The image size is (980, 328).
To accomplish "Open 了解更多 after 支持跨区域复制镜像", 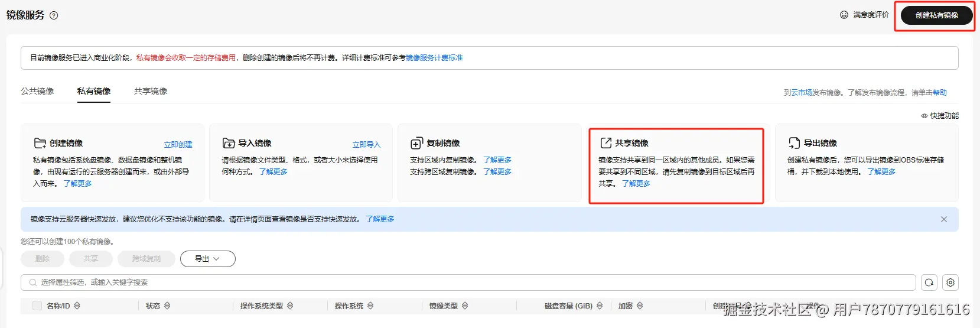I will (497, 172).
